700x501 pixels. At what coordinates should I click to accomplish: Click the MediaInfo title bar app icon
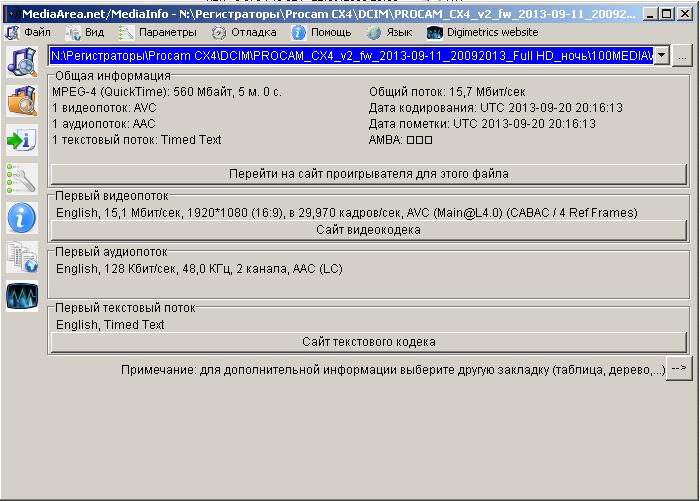pyautogui.click(x=11, y=15)
